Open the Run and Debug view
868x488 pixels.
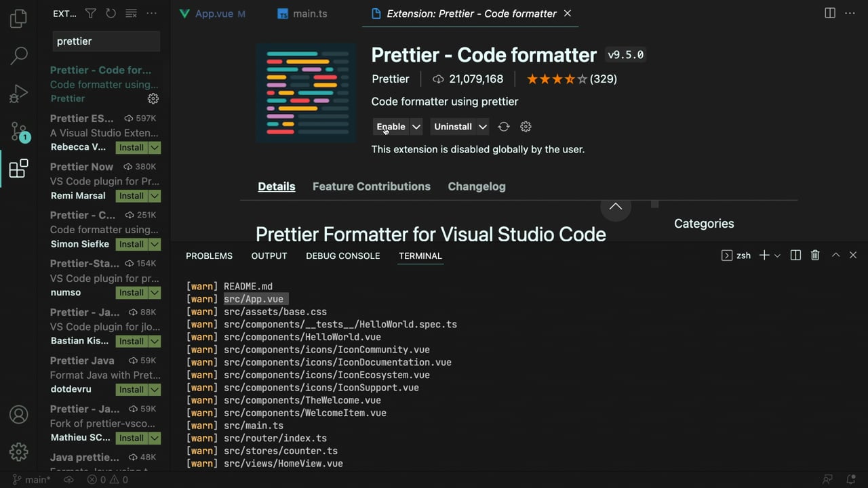19,94
